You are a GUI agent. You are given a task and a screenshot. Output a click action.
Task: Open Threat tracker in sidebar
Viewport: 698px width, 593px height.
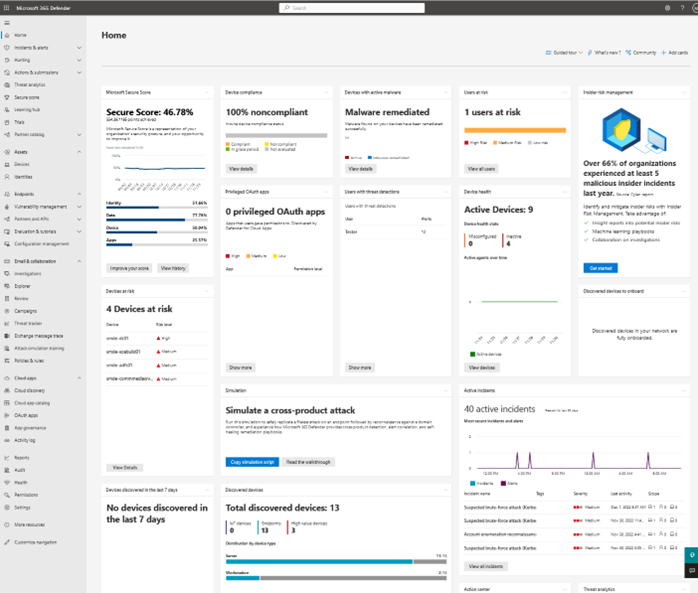click(28, 323)
